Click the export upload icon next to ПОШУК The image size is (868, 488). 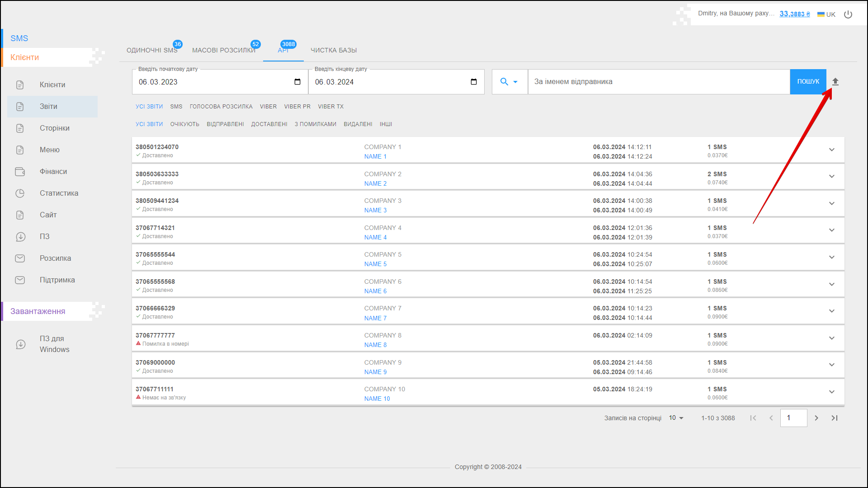coord(835,82)
